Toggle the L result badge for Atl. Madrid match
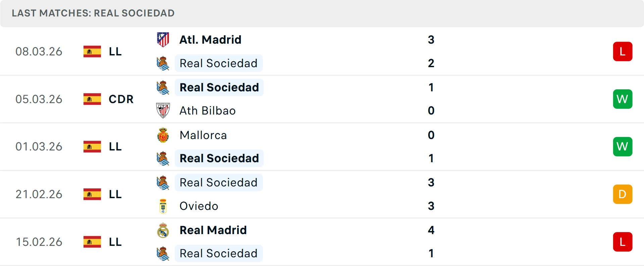 tap(623, 51)
